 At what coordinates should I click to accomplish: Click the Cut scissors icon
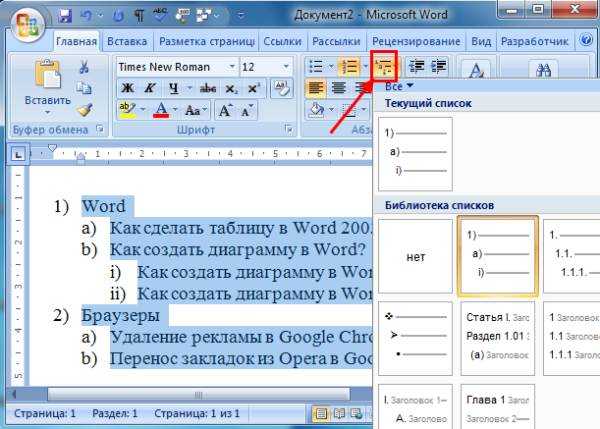coord(84,66)
